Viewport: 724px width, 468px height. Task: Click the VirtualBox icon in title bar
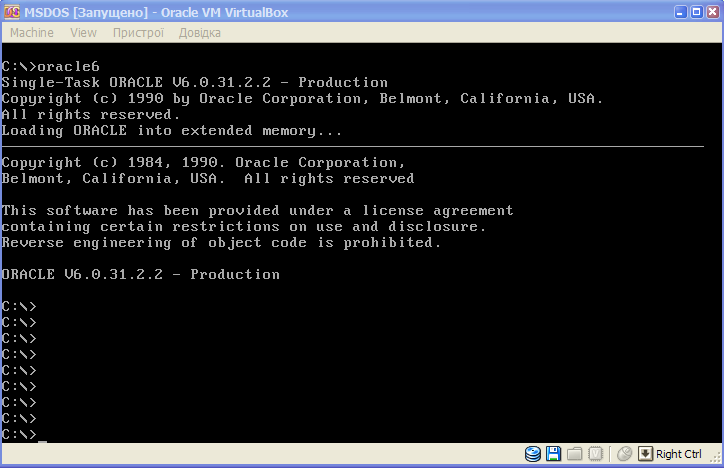(12, 12)
